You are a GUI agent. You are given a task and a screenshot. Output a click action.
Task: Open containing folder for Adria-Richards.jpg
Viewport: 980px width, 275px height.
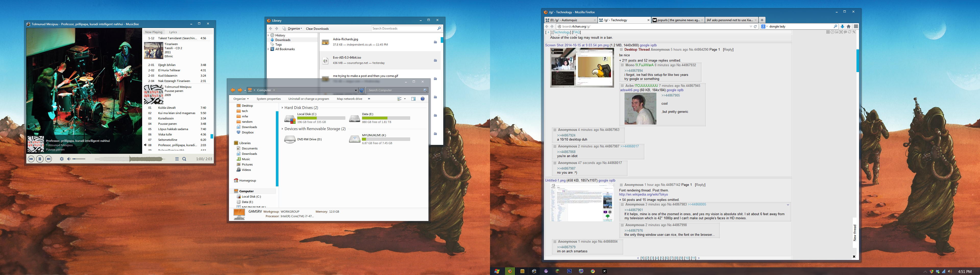[435, 42]
